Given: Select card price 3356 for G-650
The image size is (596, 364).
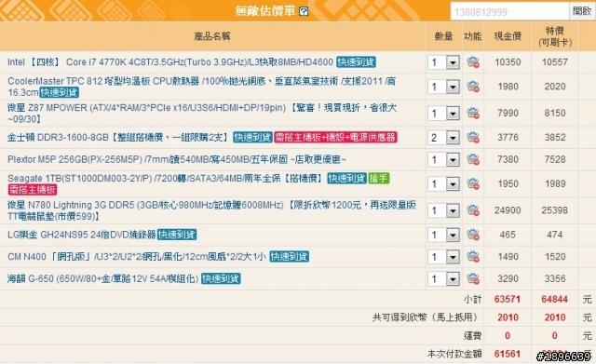Looking at the screenshot, I should point(555,278).
